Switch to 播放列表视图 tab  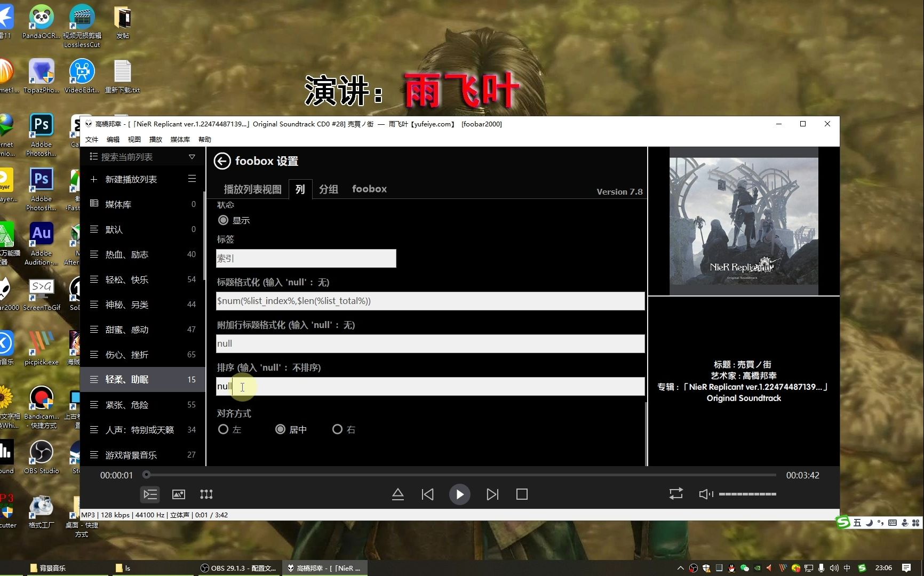coord(252,189)
